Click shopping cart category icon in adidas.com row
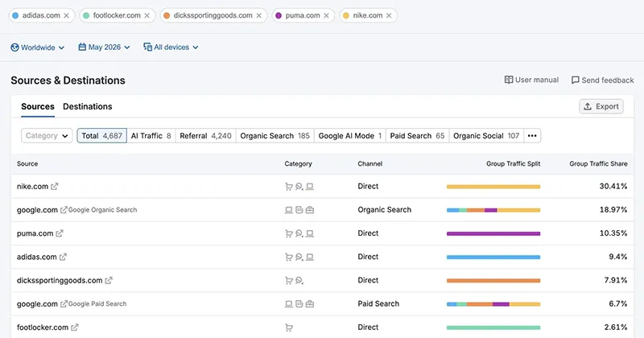This screenshot has height=338, width=644. click(x=289, y=257)
